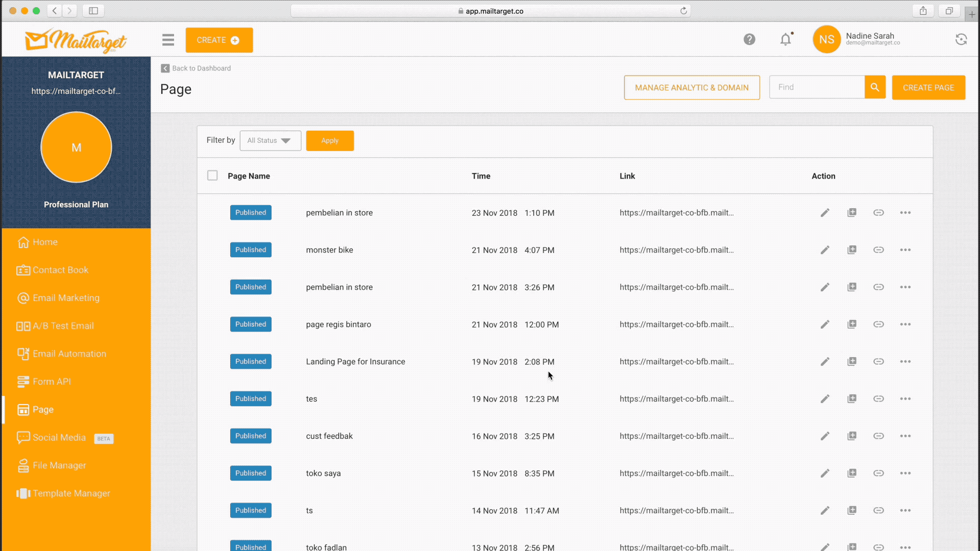Screen dimensions: 980x551
Task: Click the edit pencil for monster bike
Action: tap(825, 250)
